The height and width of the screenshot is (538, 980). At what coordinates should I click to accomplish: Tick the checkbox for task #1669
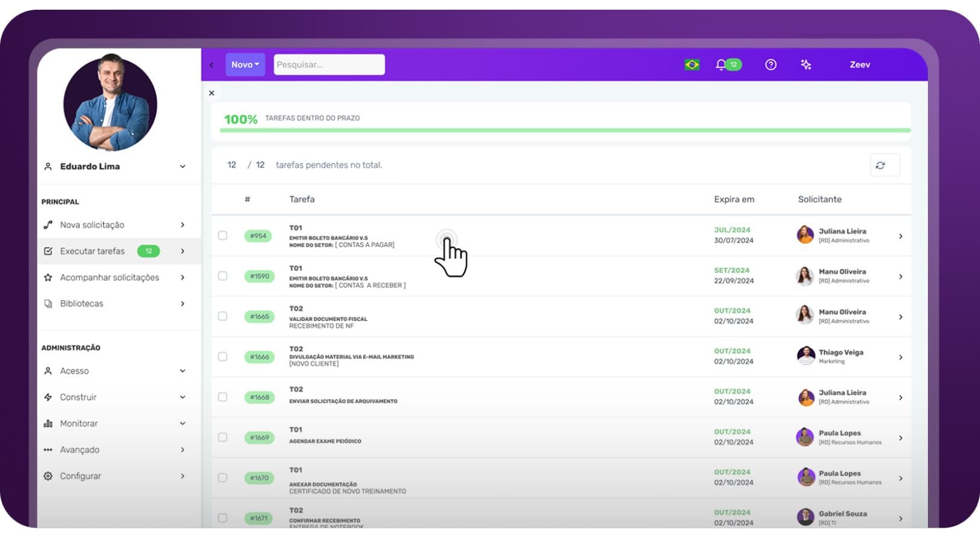(x=223, y=437)
